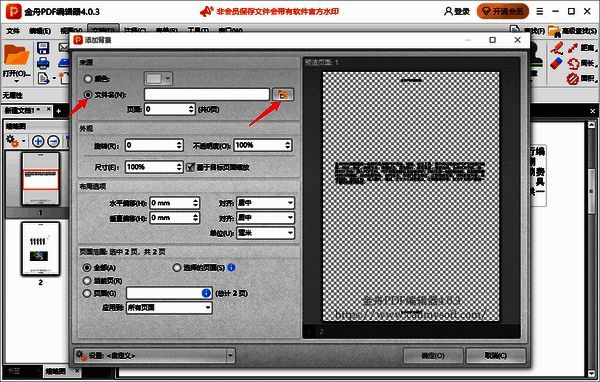This screenshot has width=600, height=382.
Task: Expand the dropdown arrow under 打开(O)
Action: point(16,82)
